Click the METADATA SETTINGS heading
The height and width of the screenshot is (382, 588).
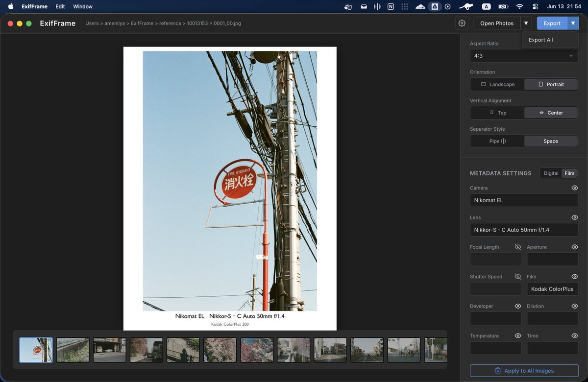coord(501,173)
